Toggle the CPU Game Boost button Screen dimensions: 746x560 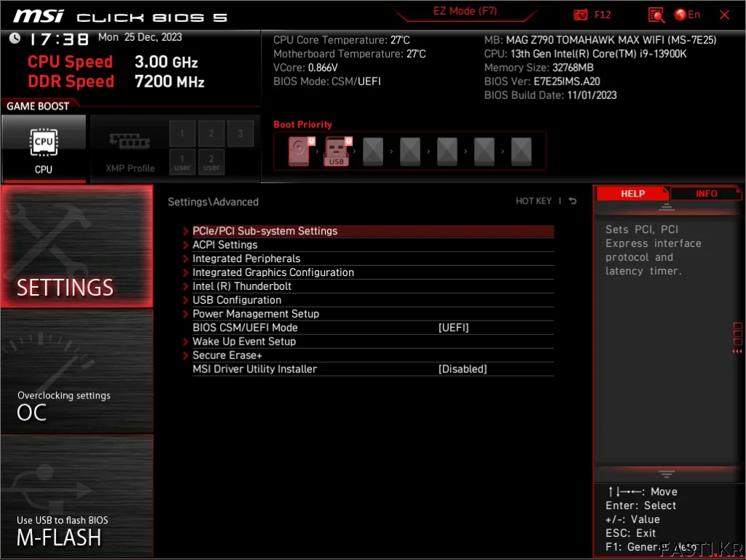[x=44, y=149]
